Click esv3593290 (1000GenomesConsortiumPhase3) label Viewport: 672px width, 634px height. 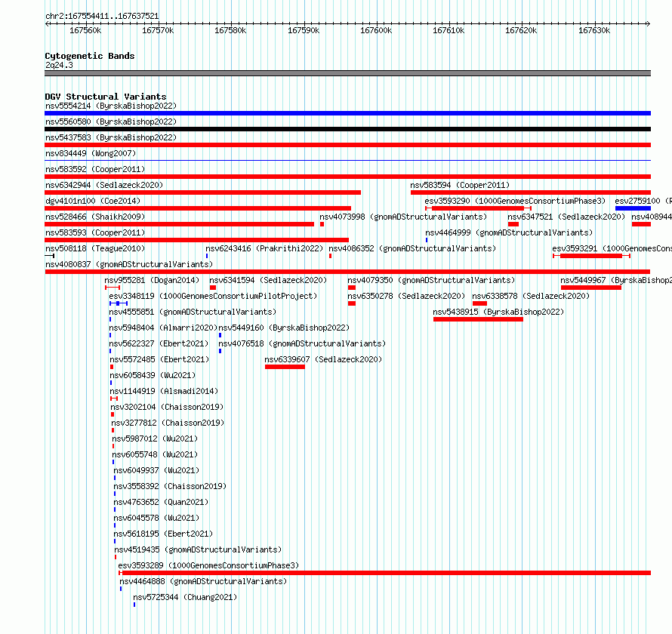(x=515, y=201)
